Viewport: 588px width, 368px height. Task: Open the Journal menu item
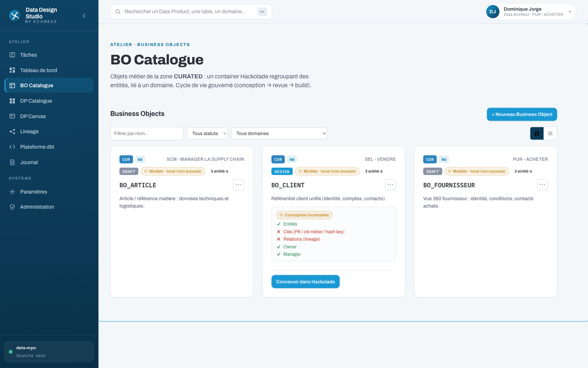[x=49, y=162]
